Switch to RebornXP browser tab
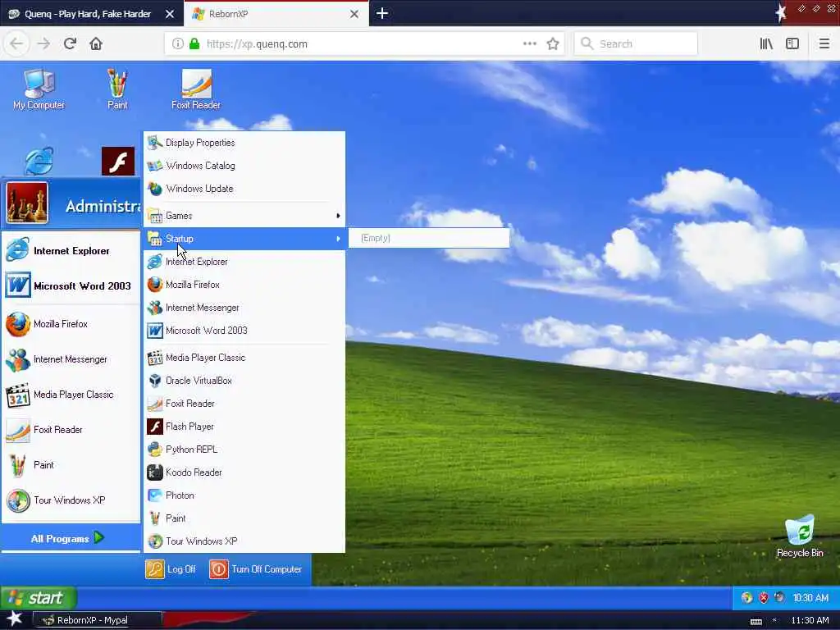Image resolution: width=840 pixels, height=630 pixels. pos(276,14)
